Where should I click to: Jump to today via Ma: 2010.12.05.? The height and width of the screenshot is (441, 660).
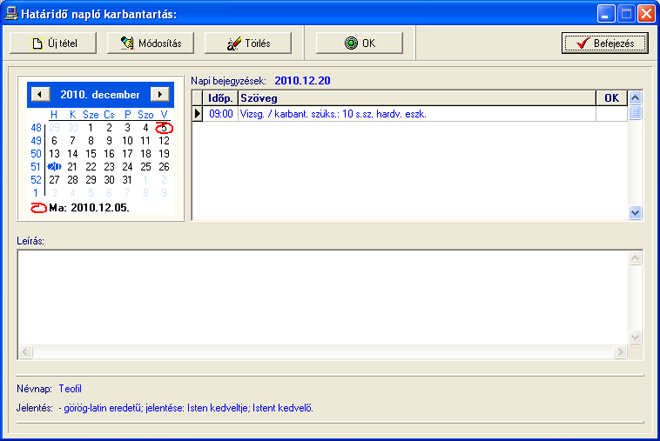point(89,207)
